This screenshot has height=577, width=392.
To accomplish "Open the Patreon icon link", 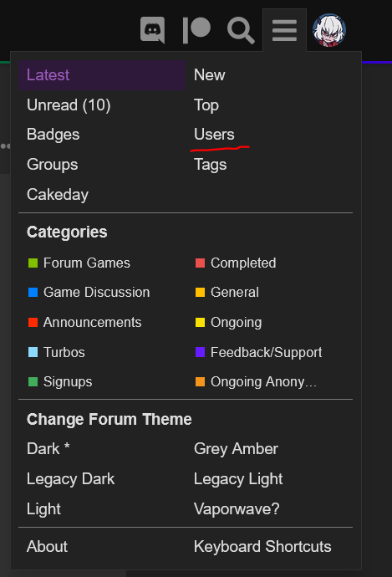I will (x=196, y=30).
